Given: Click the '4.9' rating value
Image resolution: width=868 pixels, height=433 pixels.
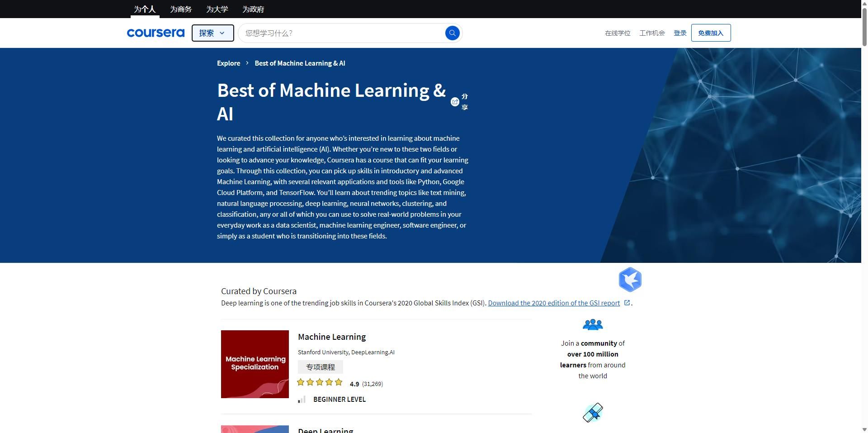Looking at the screenshot, I should coord(354,384).
